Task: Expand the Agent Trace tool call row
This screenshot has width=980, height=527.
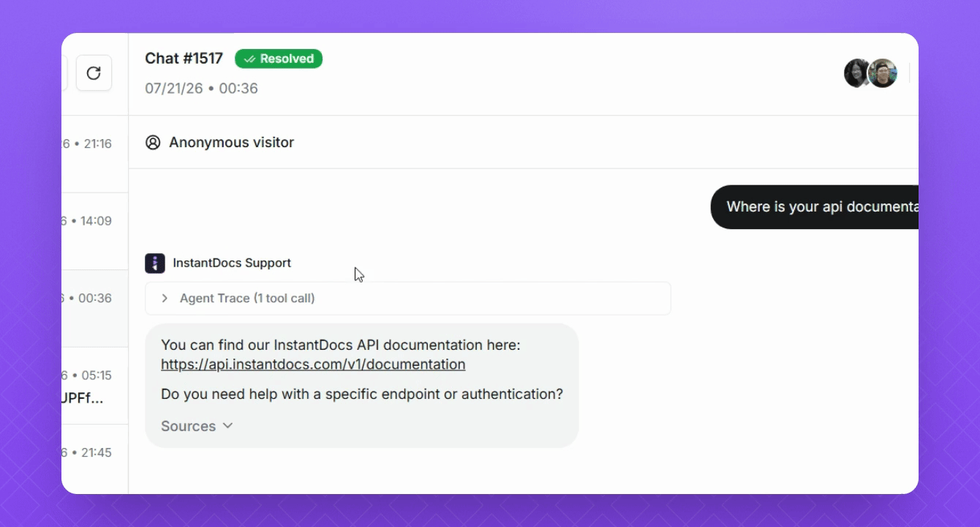Action: click(408, 299)
